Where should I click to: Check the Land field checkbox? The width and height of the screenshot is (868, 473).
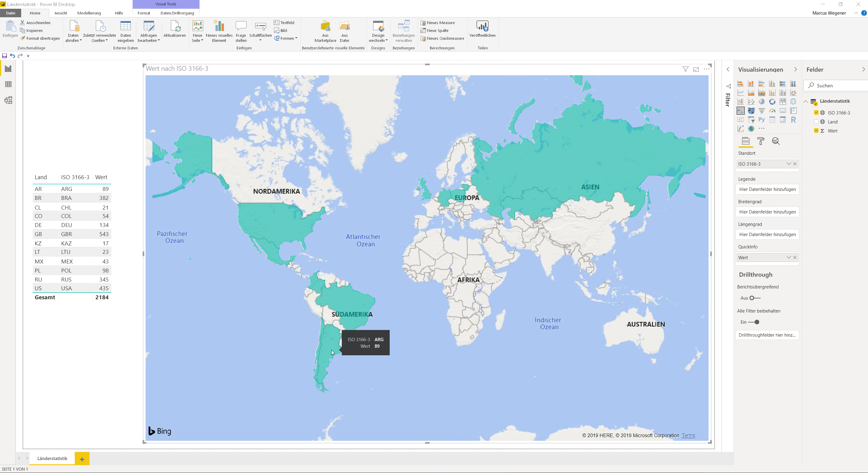click(816, 122)
